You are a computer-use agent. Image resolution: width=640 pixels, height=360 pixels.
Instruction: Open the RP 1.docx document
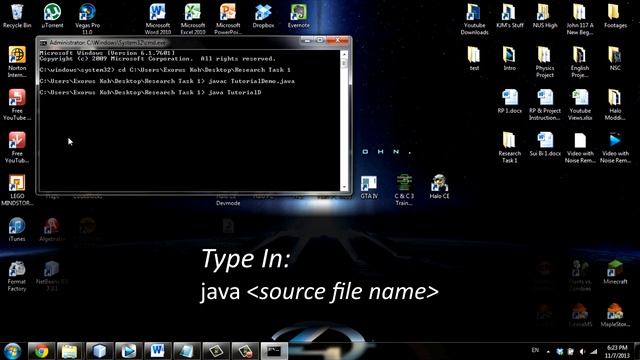point(509,101)
